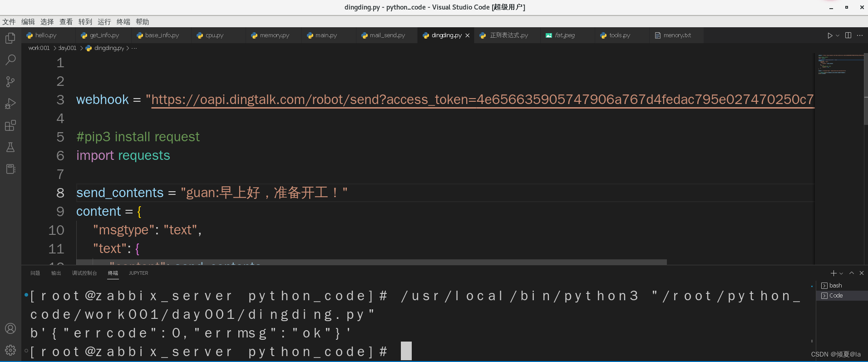
Task: Open the Accounts menu icon
Action: pyautogui.click(x=10, y=328)
